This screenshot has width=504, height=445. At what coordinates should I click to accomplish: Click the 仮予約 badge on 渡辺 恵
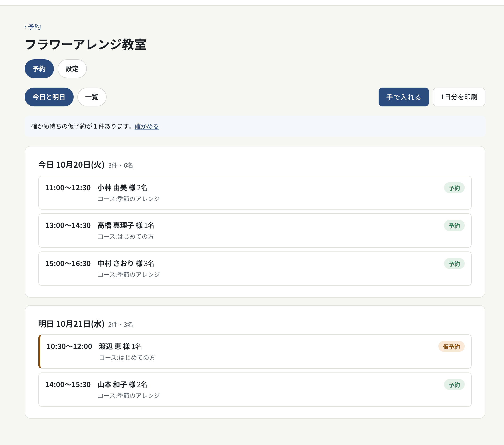(451, 347)
